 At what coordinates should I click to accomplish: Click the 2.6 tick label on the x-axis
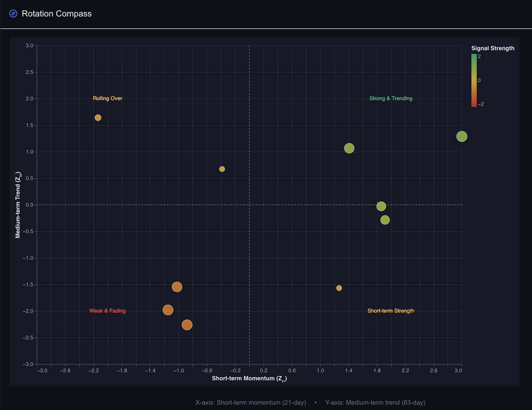point(434,370)
